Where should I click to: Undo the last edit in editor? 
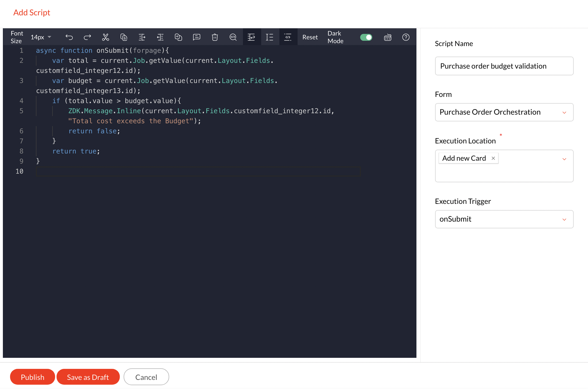(69, 37)
